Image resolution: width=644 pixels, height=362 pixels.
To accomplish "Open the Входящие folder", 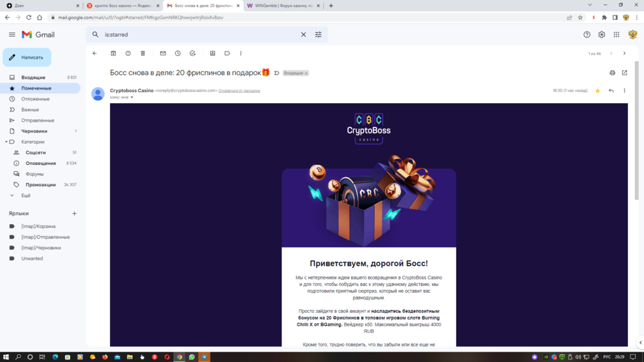I will pyautogui.click(x=33, y=77).
